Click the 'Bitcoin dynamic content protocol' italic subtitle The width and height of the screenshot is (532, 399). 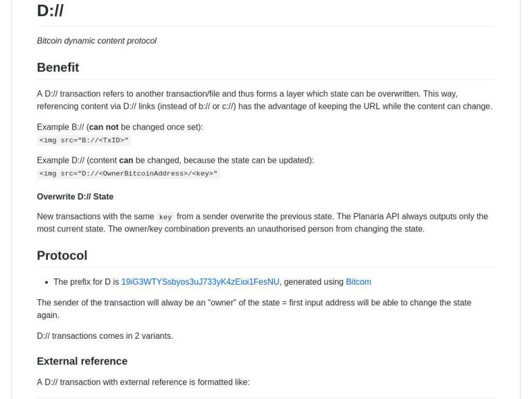[x=96, y=41]
